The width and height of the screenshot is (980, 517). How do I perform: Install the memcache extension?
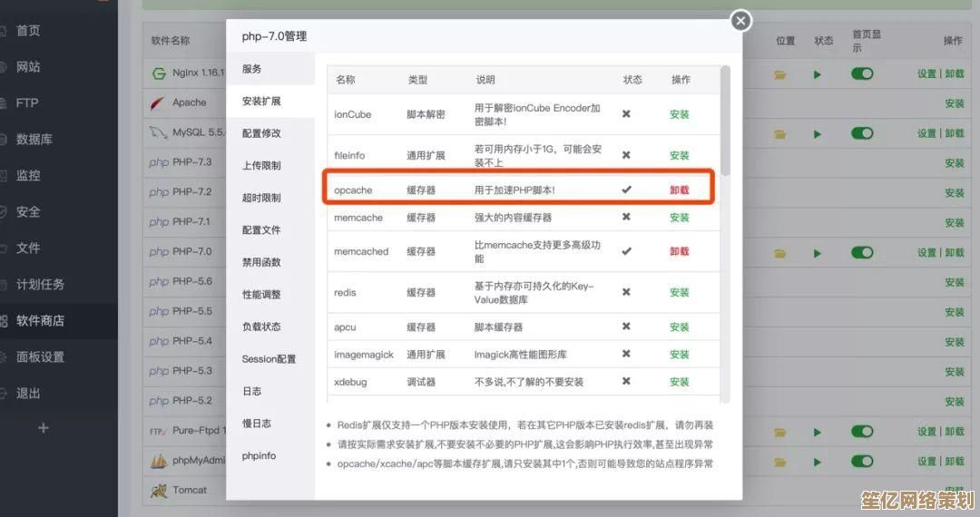point(680,218)
